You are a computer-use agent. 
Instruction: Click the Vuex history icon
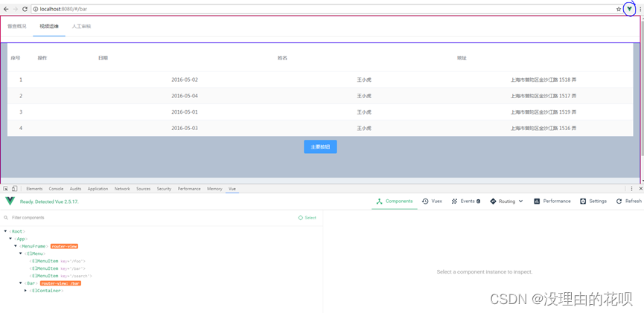[x=425, y=201]
